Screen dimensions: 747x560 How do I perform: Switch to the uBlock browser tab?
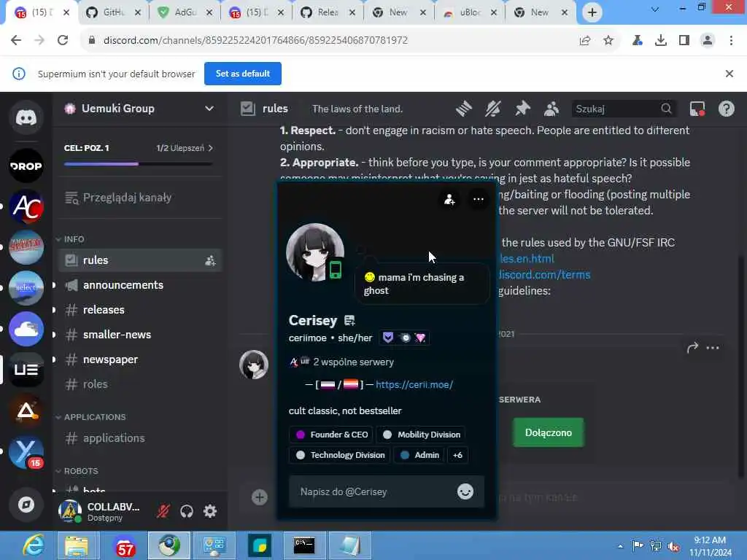coord(471,12)
